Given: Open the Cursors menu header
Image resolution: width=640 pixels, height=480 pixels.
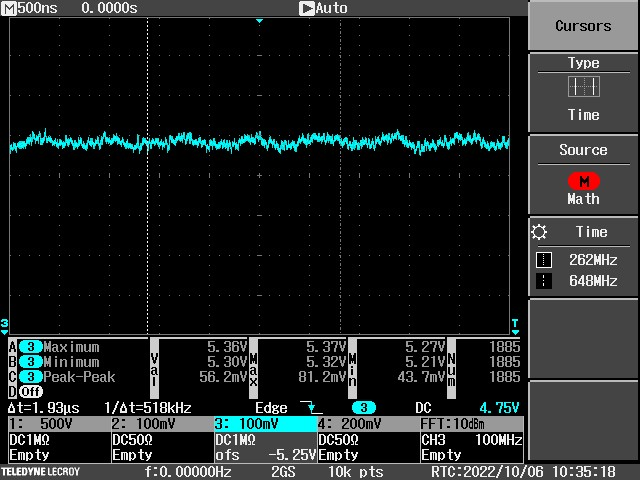Looking at the screenshot, I should (x=583, y=25).
